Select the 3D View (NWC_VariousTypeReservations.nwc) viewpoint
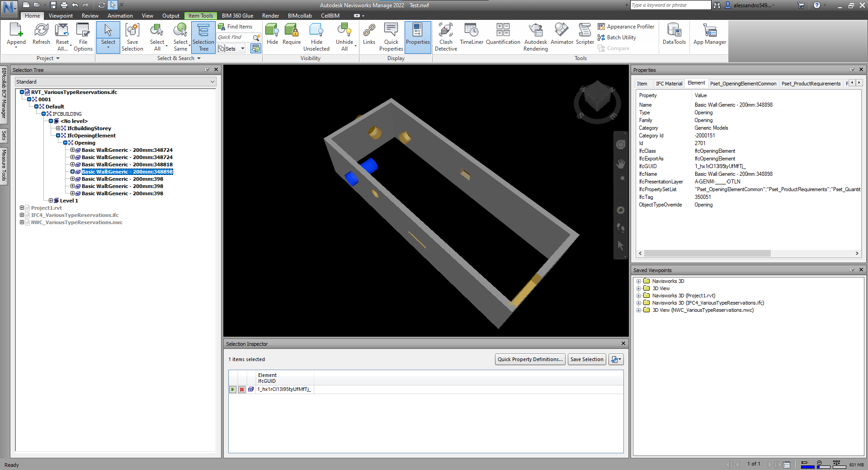 tap(703, 310)
